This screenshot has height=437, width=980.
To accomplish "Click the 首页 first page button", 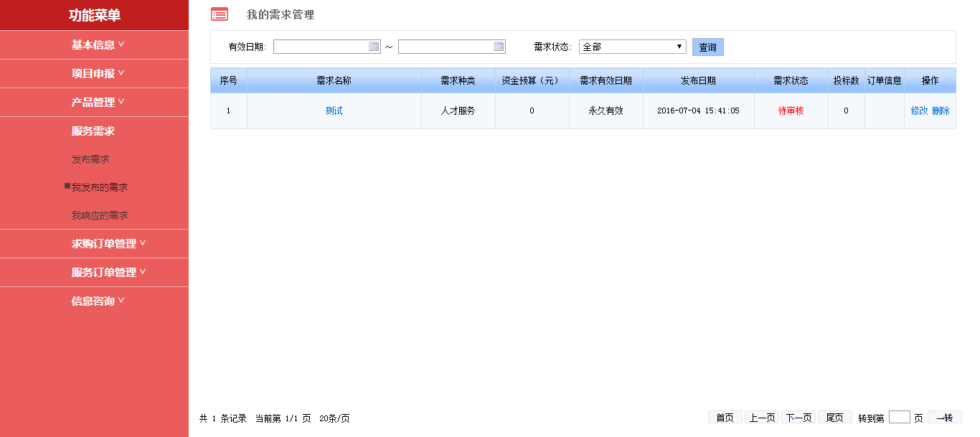I will point(725,418).
